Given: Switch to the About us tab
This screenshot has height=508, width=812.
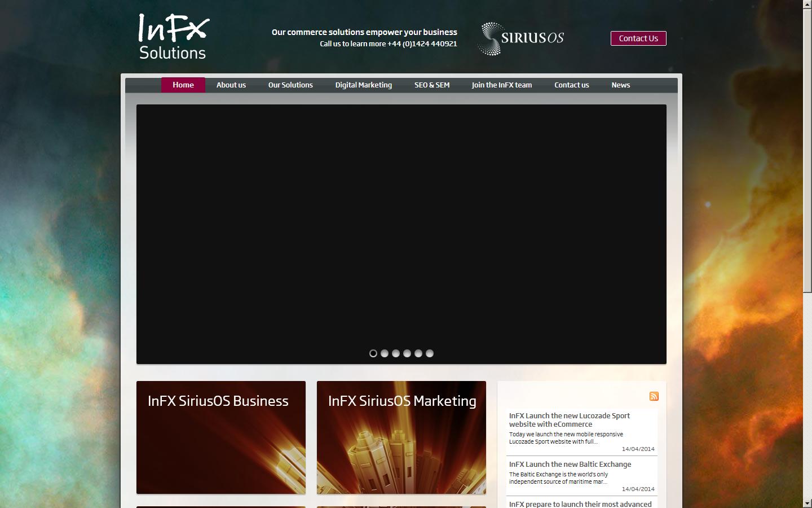Looking at the screenshot, I should pyautogui.click(x=231, y=85).
